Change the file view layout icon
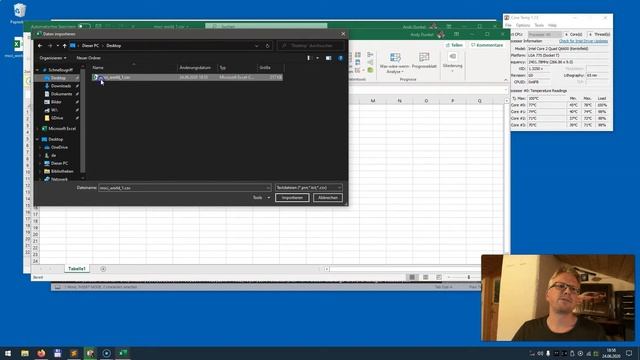The image size is (640, 360). pyautogui.click(x=309, y=58)
